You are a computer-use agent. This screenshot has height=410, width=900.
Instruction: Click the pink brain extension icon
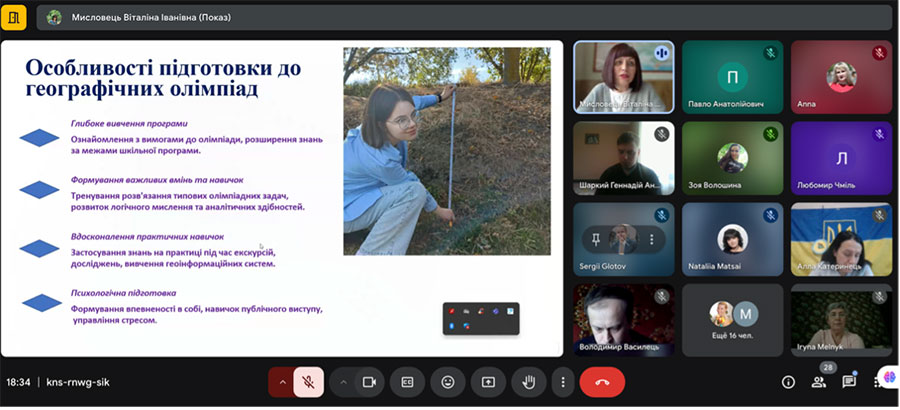click(889, 377)
